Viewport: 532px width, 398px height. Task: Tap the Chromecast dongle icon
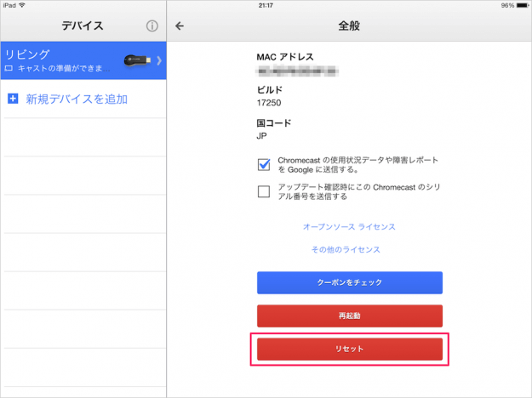(138, 60)
